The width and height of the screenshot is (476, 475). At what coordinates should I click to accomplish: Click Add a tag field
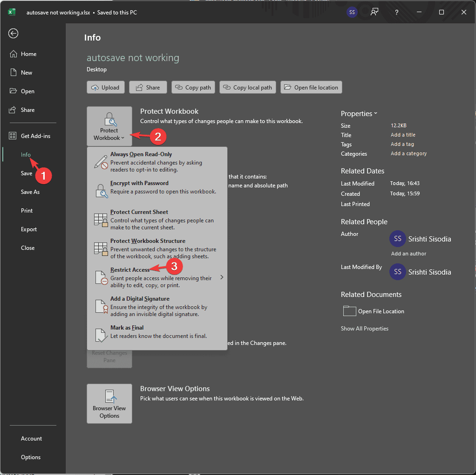click(402, 144)
